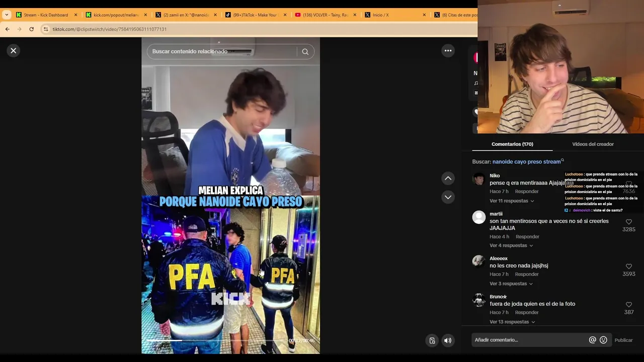The image size is (644, 362).
Task: Click in Añadir comentario input field
Action: 530,340
